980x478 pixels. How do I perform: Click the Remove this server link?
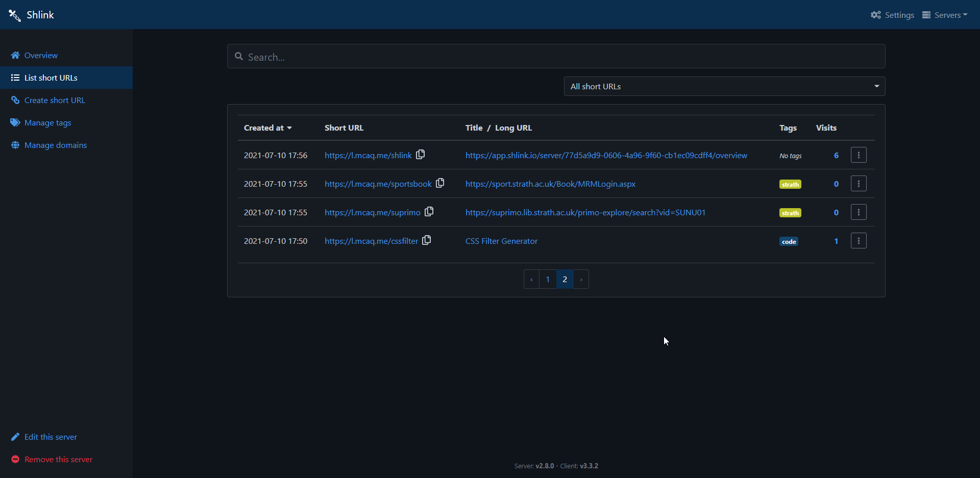[58, 459]
